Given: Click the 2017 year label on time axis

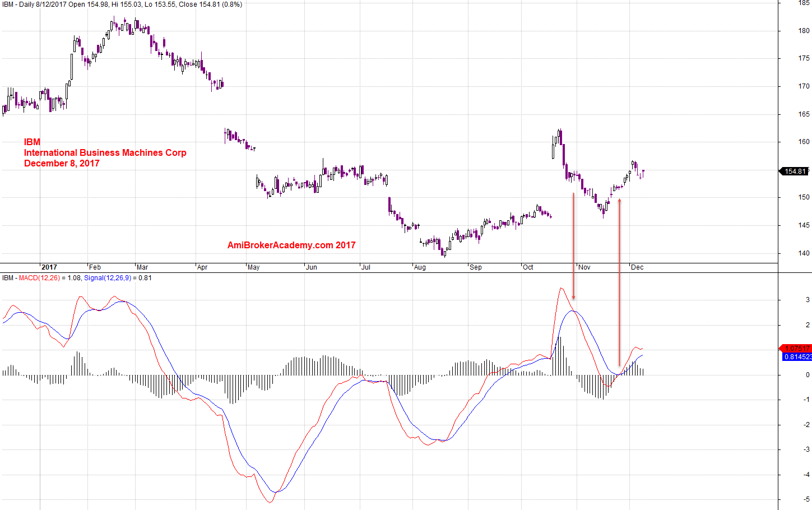Looking at the screenshot, I should (49, 267).
